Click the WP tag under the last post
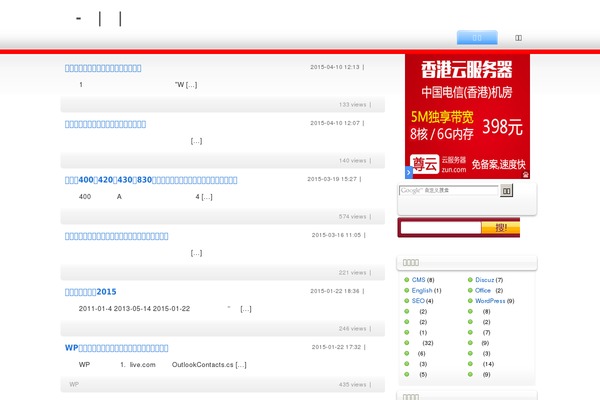 pyautogui.click(x=74, y=384)
